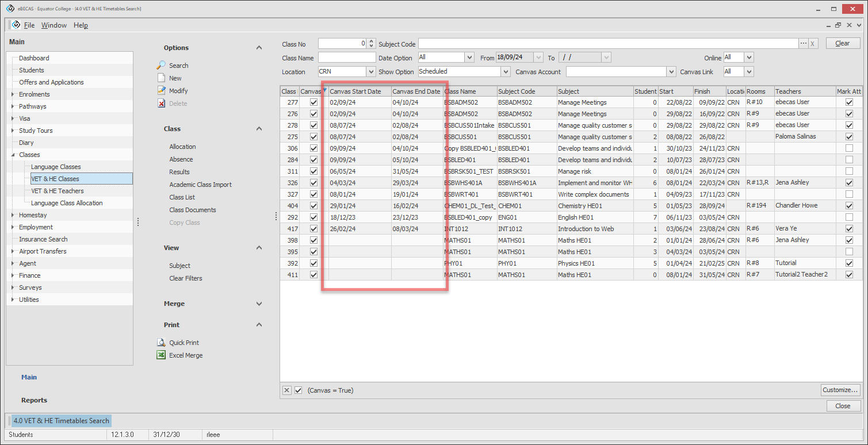The width and height of the screenshot is (868, 445).
Task: Open the Location dropdown
Action: (x=371, y=72)
